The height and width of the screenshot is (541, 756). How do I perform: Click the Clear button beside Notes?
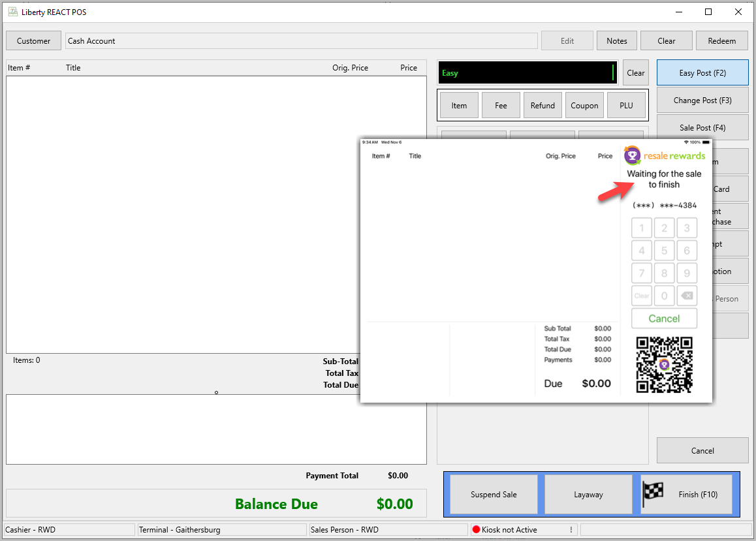[667, 41]
